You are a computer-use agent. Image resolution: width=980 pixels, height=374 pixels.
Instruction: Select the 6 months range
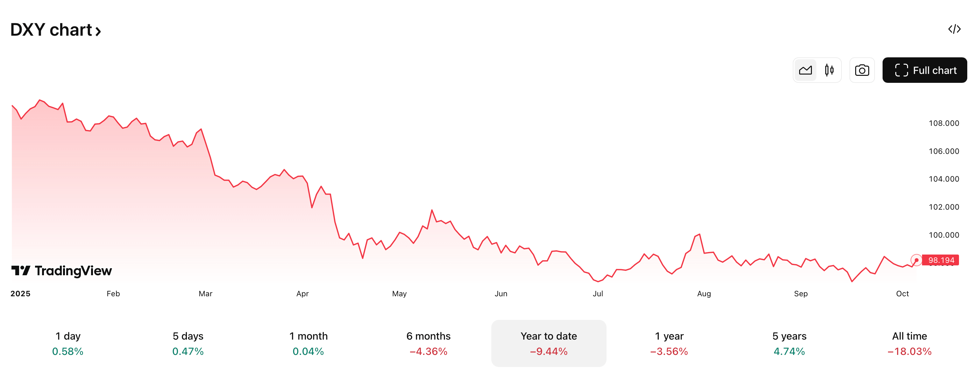428,343
